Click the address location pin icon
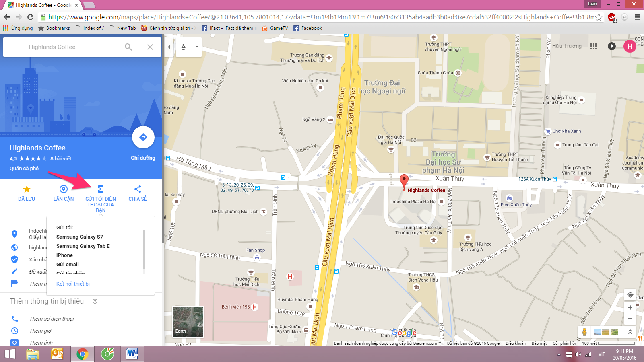The width and height of the screenshot is (644, 362). (14, 234)
